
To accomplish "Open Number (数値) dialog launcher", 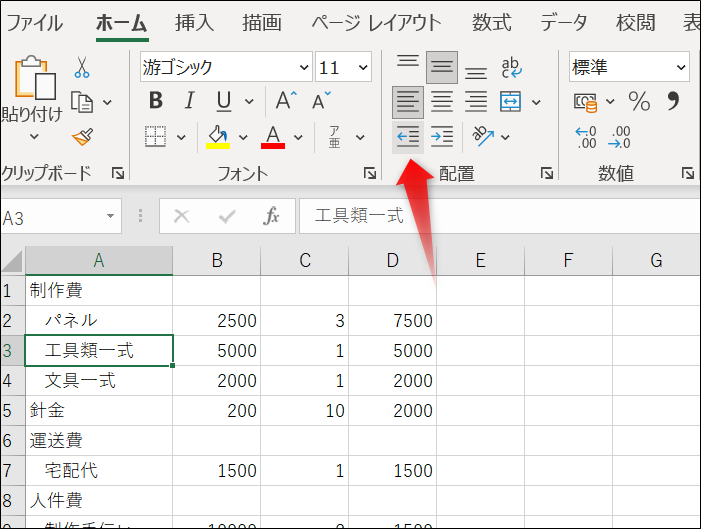I will (688, 173).
